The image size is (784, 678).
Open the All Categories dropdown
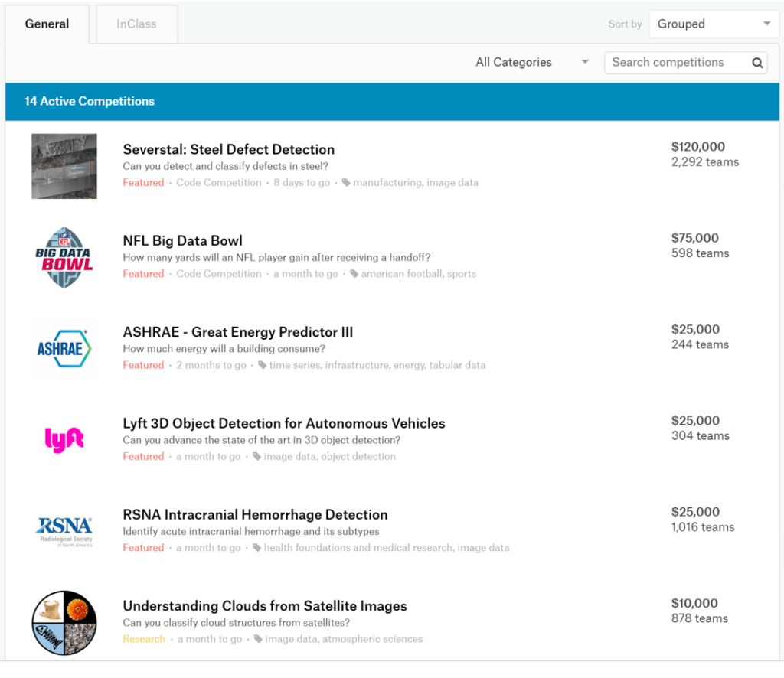pyautogui.click(x=532, y=63)
